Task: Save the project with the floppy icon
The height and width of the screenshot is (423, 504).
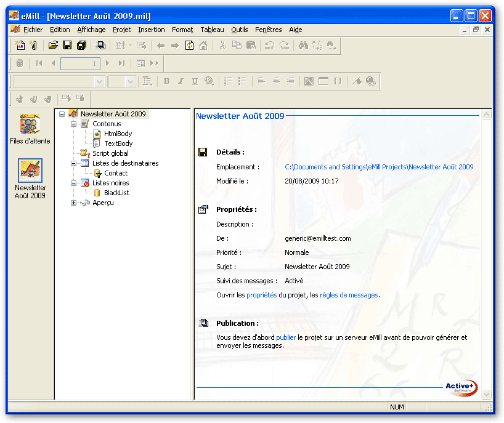Action: point(67,46)
